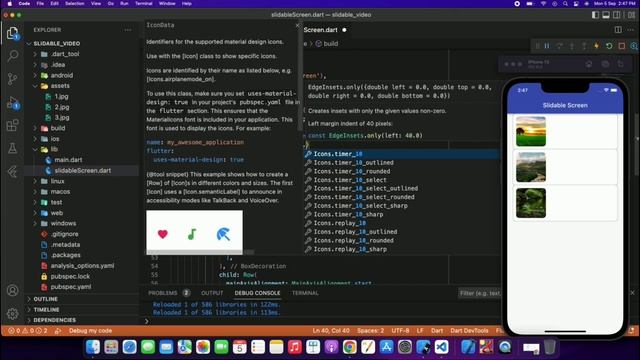The height and width of the screenshot is (360, 640).
Task: Open Spotlight search in menu bar
Action: 565,4
